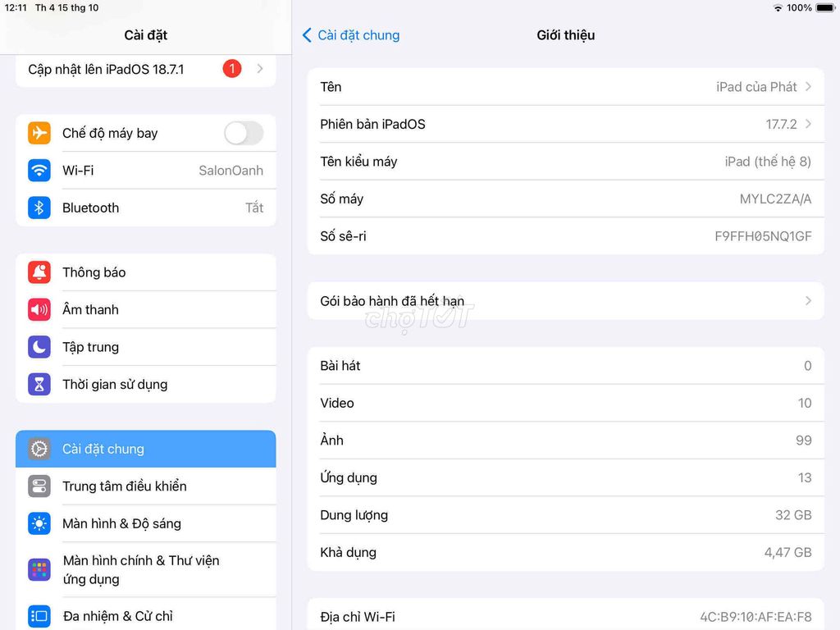
Task: Open Trung tâm điều khiển settings
Action: tap(146, 486)
